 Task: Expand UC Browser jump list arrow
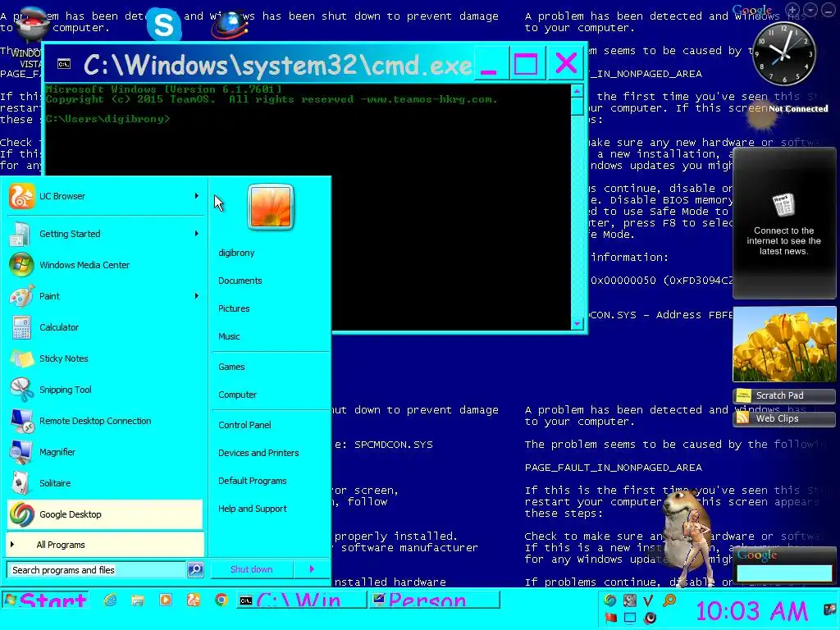197,196
